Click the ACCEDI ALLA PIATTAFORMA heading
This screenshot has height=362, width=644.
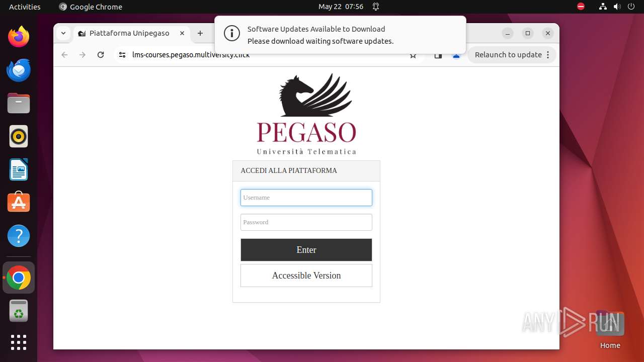(x=289, y=171)
